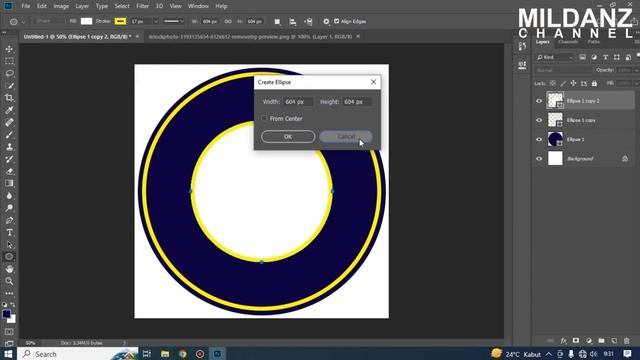Toggle Align Edges checkbox

[x=336, y=21]
